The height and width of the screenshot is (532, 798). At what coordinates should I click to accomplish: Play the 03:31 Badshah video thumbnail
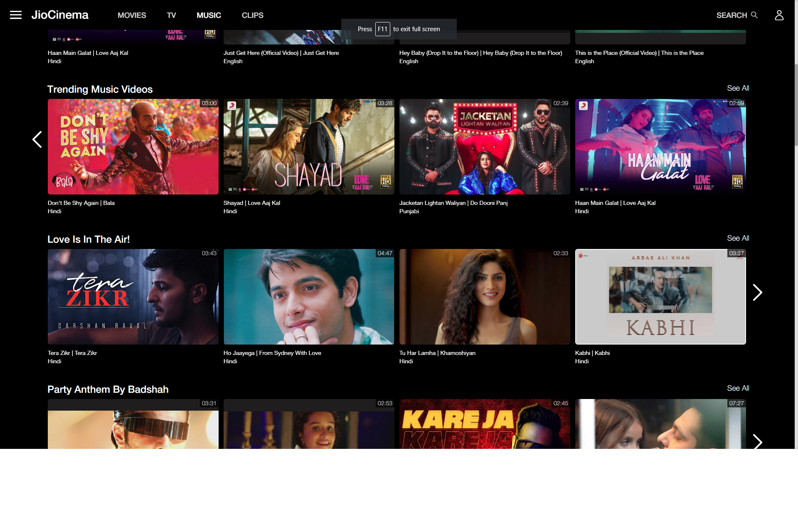[133, 424]
